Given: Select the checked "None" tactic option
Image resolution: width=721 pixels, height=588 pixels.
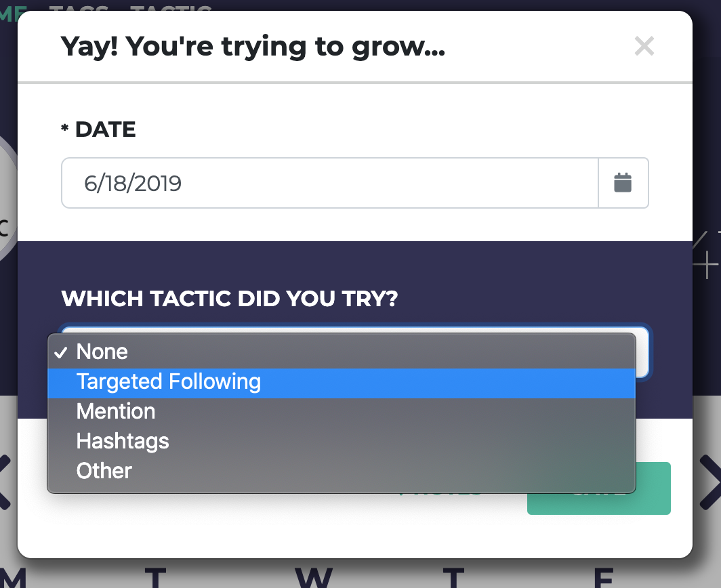Looking at the screenshot, I should pos(102,352).
